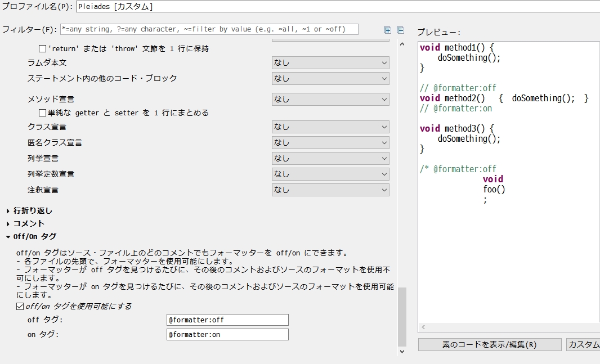Click 'void method1() {' line in preview
Screen dimensions: 600x364
457,48
